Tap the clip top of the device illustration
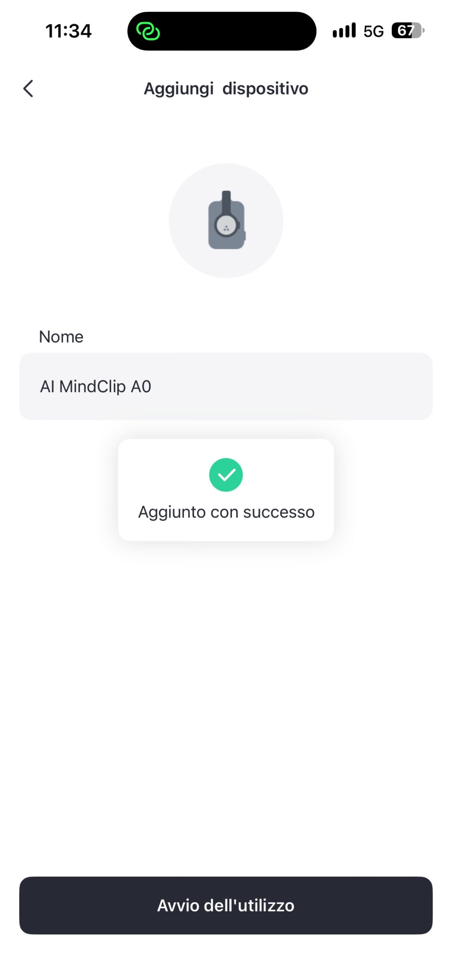 (x=226, y=201)
